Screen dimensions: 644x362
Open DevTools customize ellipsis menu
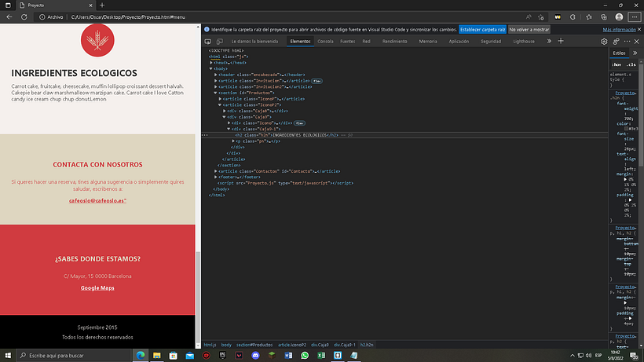pyautogui.click(x=627, y=42)
